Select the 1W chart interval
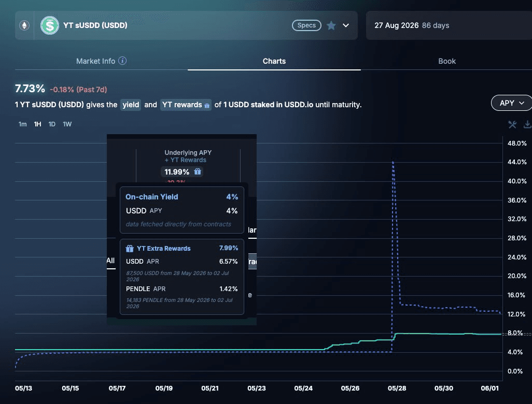 click(x=67, y=124)
